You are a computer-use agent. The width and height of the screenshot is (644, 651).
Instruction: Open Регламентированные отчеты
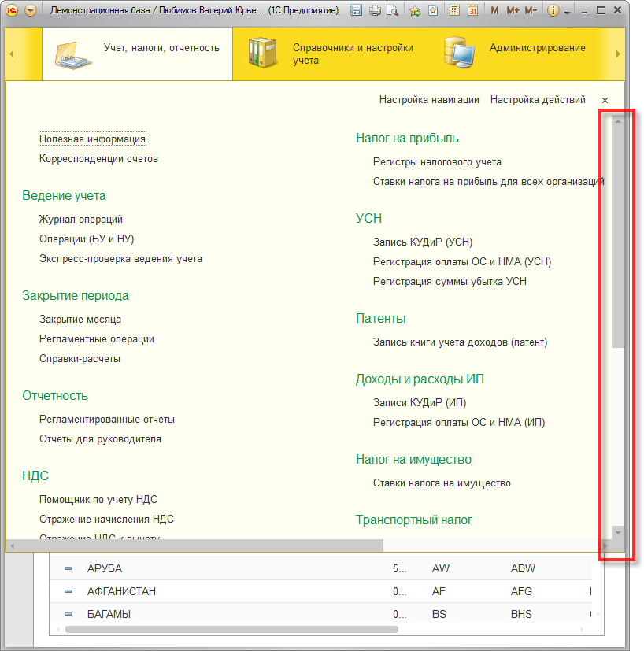(x=107, y=420)
